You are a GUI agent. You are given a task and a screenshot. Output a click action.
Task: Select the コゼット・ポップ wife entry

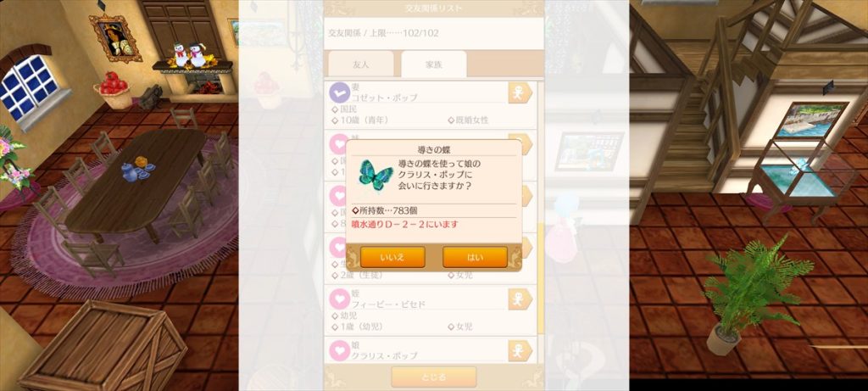pos(431,104)
